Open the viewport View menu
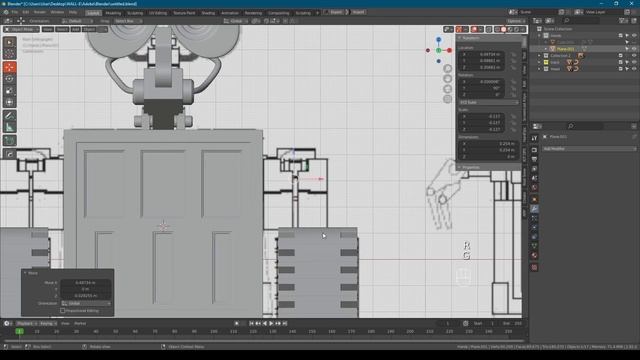Image resolution: width=640 pixels, height=360 pixels. click(48, 29)
